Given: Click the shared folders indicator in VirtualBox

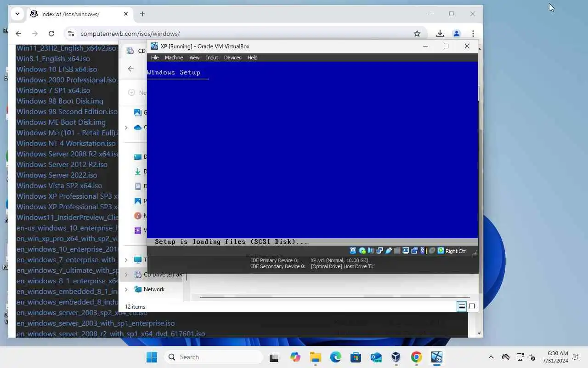Looking at the screenshot, I should [397, 251].
